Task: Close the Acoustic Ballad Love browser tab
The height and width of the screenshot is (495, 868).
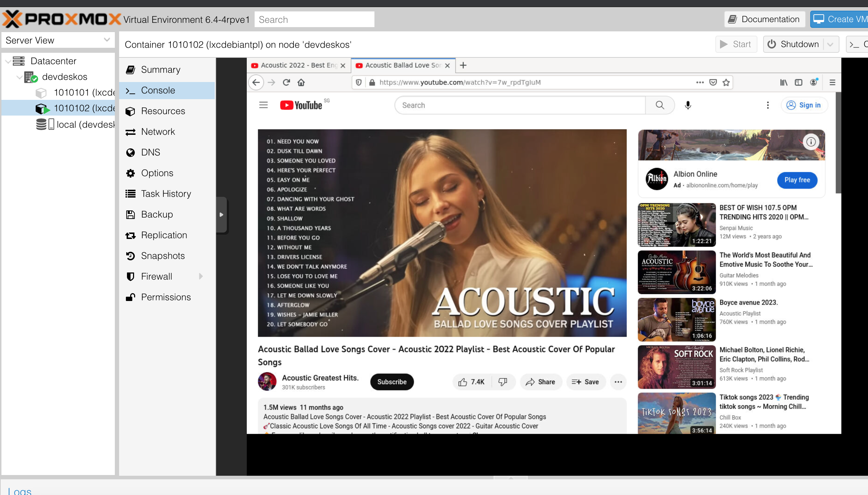Action: [x=448, y=66]
